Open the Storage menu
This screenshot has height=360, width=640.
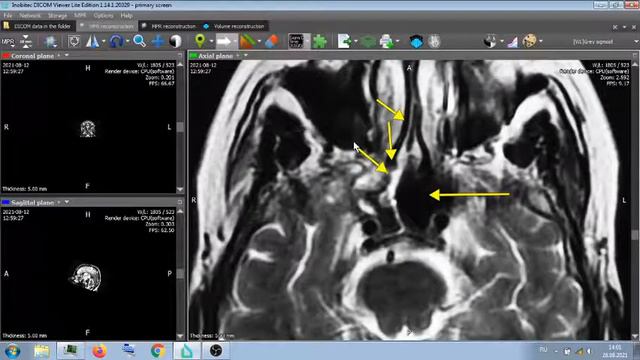57,16
